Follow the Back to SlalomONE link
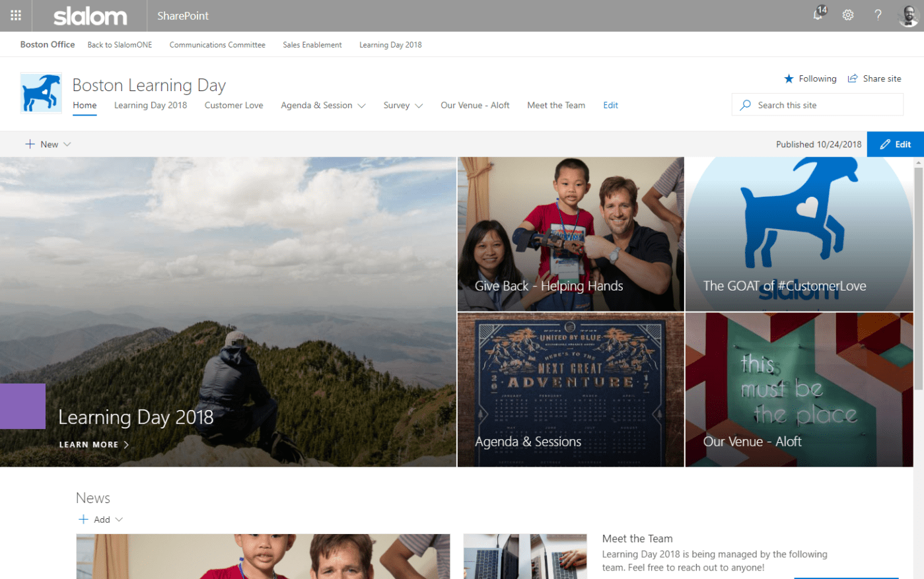 tap(120, 45)
